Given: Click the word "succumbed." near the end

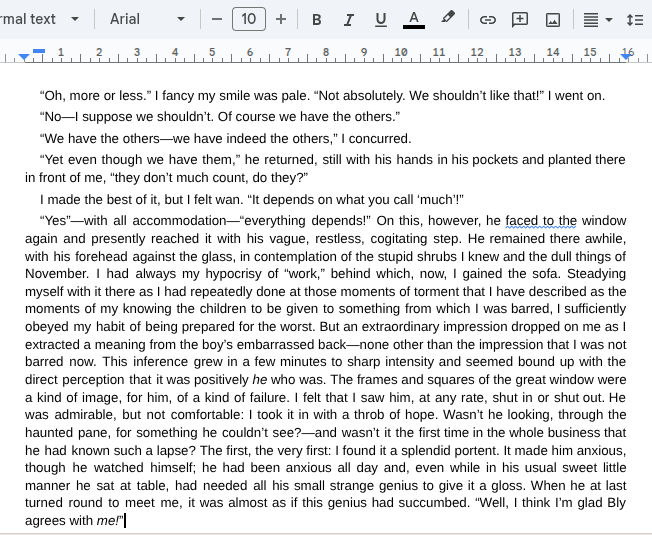Looking at the screenshot, I should pyautogui.click(x=434, y=503).
